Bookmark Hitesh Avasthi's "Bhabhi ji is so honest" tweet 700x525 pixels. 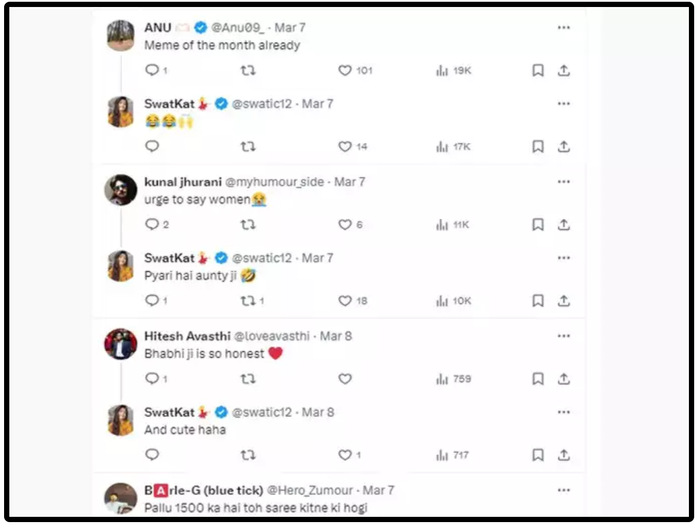pos(538,379)
